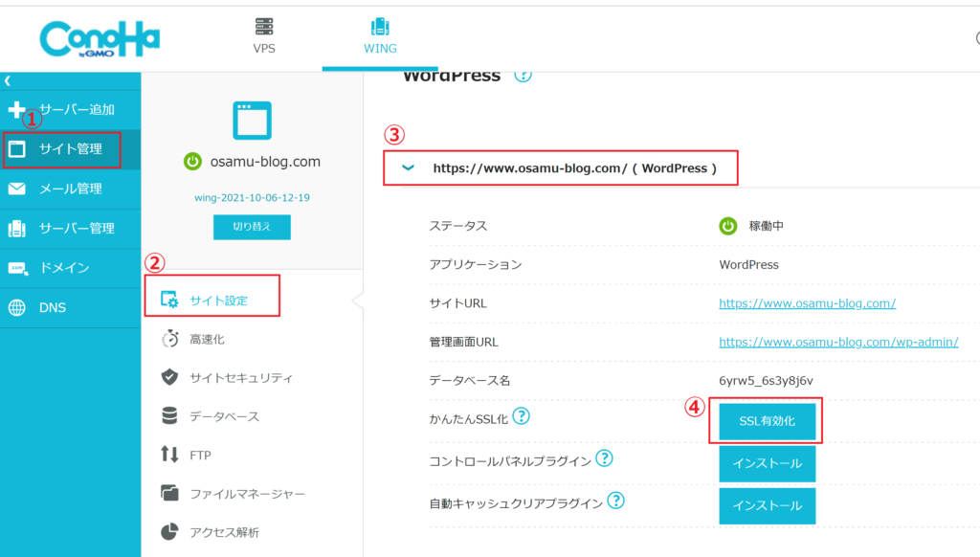Click the shield icon for サイトセキュリティ

[169, 377]
